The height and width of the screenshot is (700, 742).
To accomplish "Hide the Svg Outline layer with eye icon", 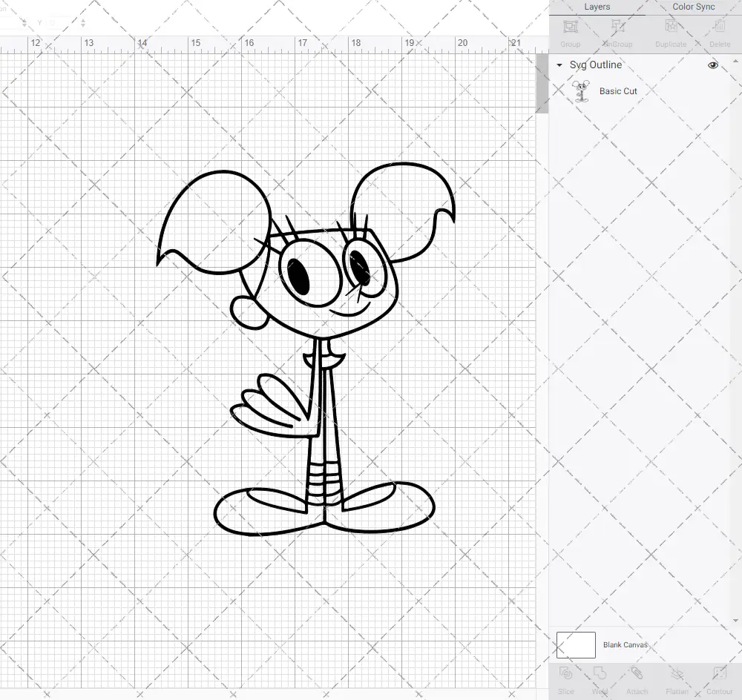I will point(712,65).
